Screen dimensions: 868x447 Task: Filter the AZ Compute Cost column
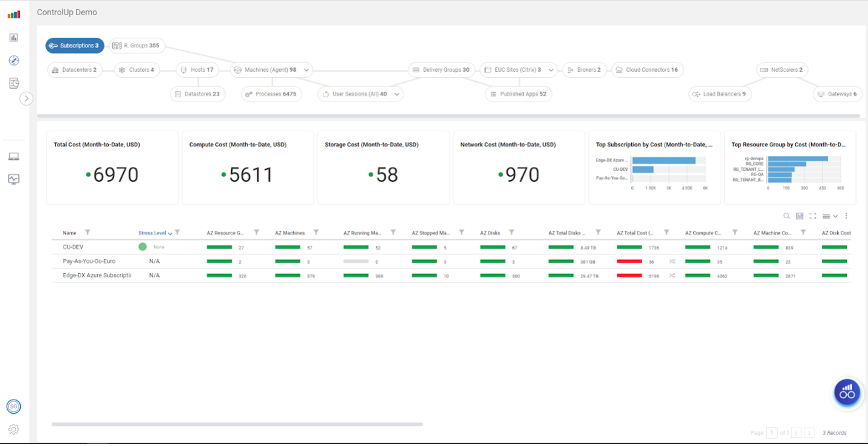(735, 233)
